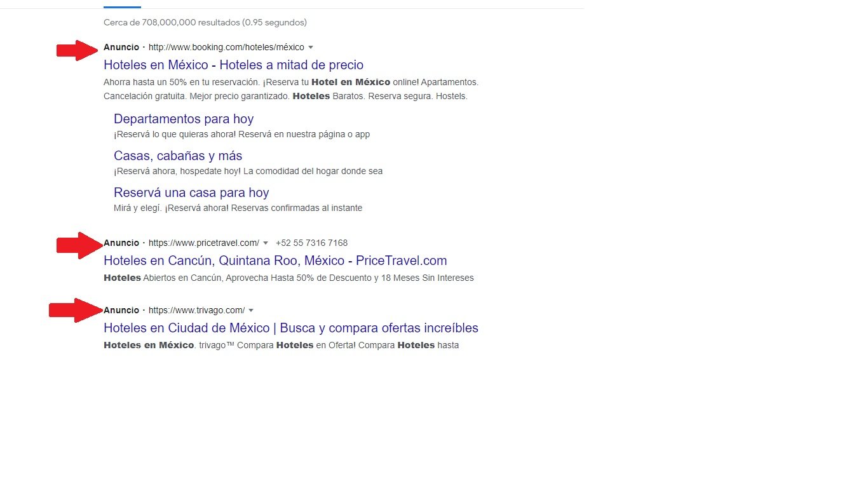
Task: Open the dropdown arrow after pricetravel.com URL
Action: tap(266, 243)
